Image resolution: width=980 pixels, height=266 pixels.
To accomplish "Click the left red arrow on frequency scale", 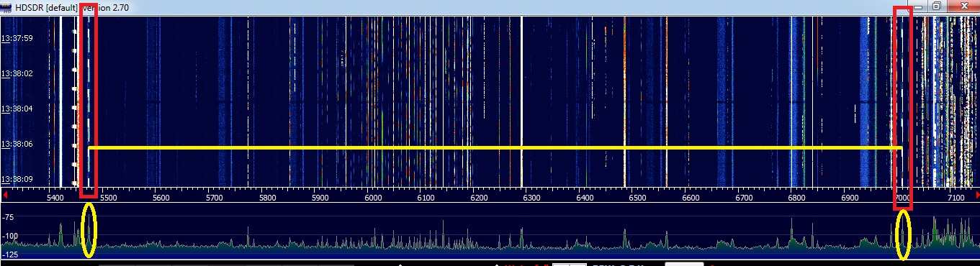I will pyautogui.click(x=6, y=195).
